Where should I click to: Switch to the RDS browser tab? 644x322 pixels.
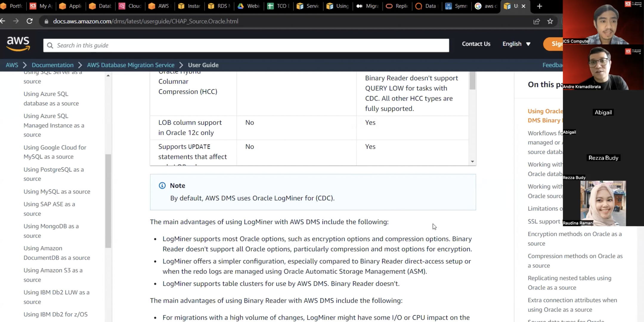[219, 6]
